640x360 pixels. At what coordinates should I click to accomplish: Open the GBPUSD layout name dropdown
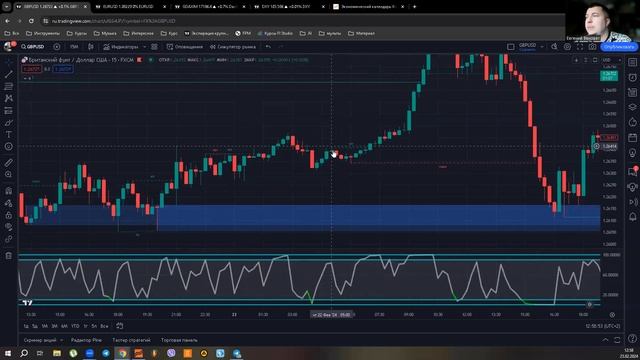(x=531, y=47)
